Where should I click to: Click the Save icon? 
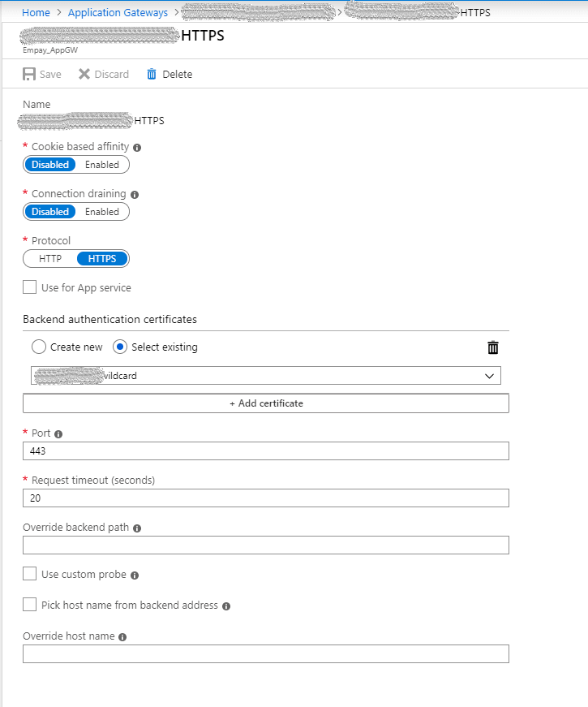point(27,74)
